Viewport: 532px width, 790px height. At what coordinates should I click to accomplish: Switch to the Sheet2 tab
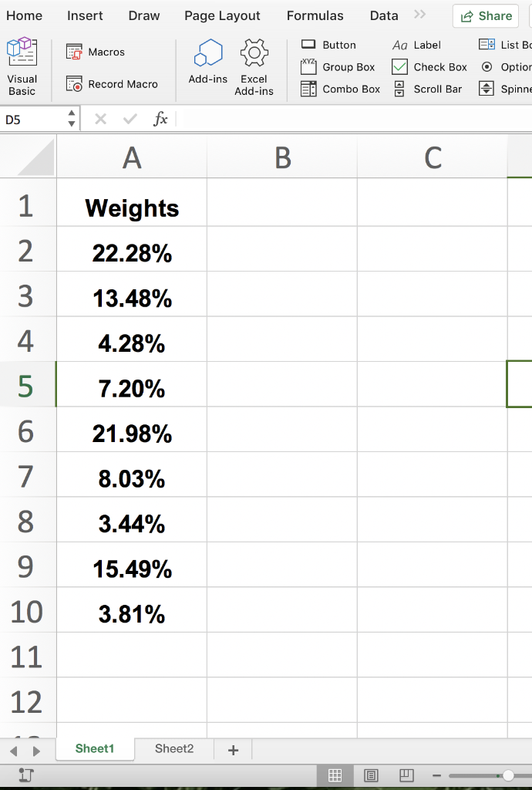click(x=173, y=748)
